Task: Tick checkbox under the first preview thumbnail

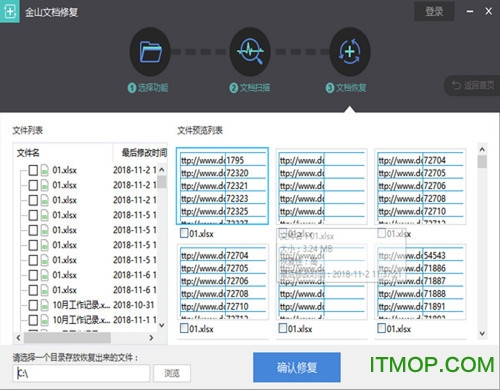Action: [184, 233]
